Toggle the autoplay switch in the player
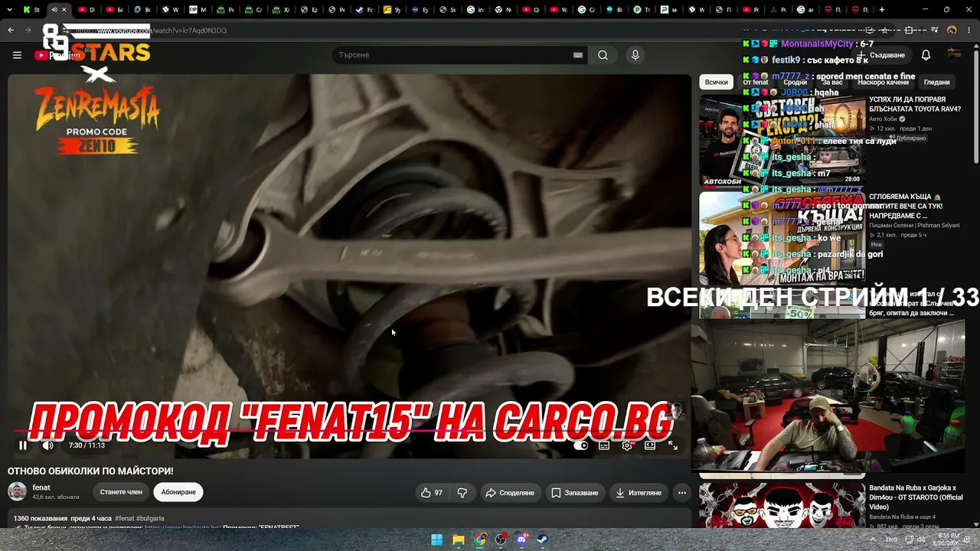 (x=581, y=445)
